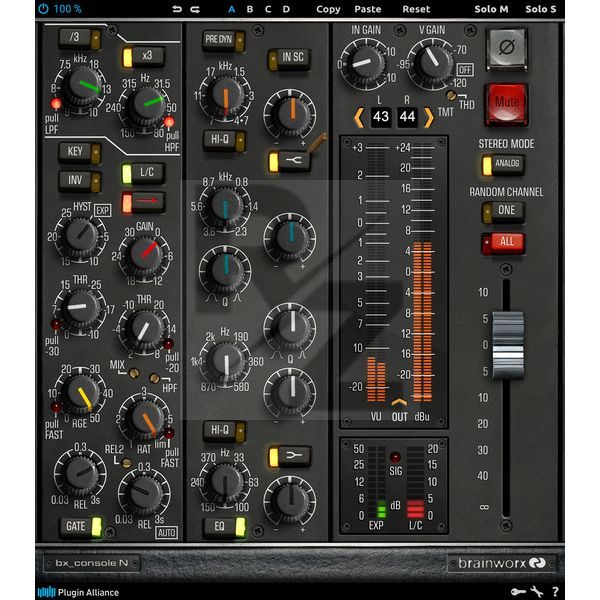This screenshot has height=600, width=600.
Task: Toggle the EQ enable switch
Action: [224, 527]
